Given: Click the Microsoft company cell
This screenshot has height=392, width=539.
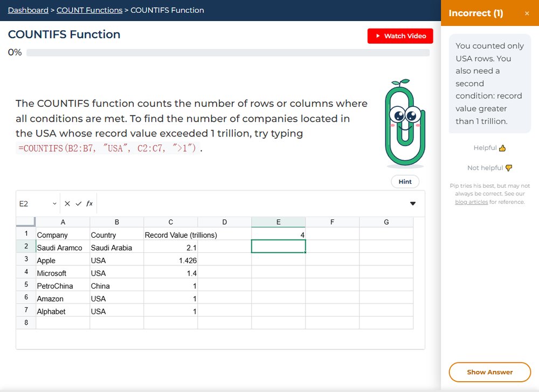Looking at the screenshot, I should pyautogui.click(x=63, y=272).
